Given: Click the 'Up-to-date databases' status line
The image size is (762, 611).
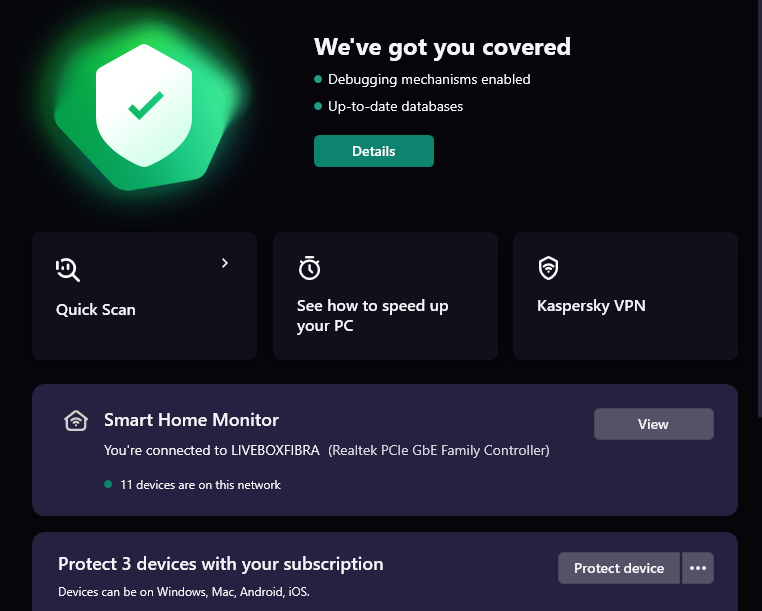Looking at the screenshot, I should (395, 106).
